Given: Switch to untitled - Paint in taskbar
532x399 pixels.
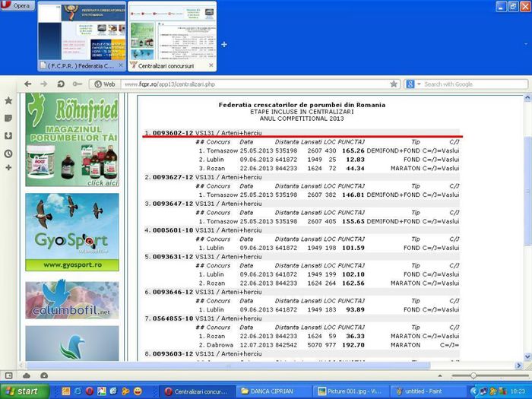Looking at the screenshot, I should click(x=420, y=391).
